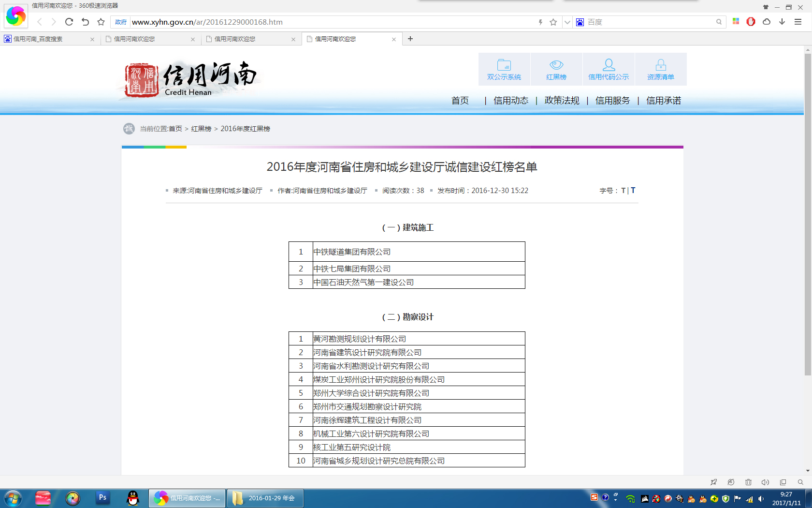Open Photoshop from the taskbar

point(102,498)
